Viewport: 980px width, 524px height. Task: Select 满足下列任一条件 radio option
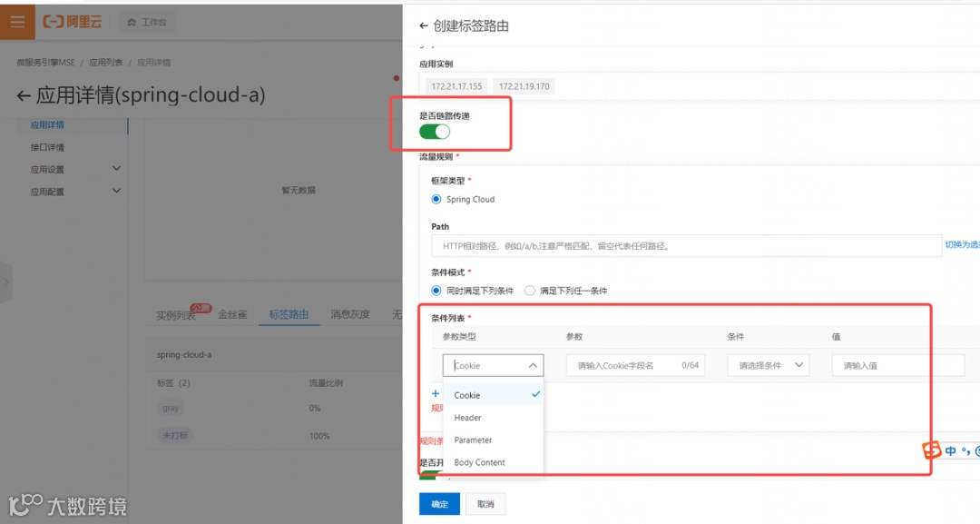pyautogui.click(x=530, y=290)
